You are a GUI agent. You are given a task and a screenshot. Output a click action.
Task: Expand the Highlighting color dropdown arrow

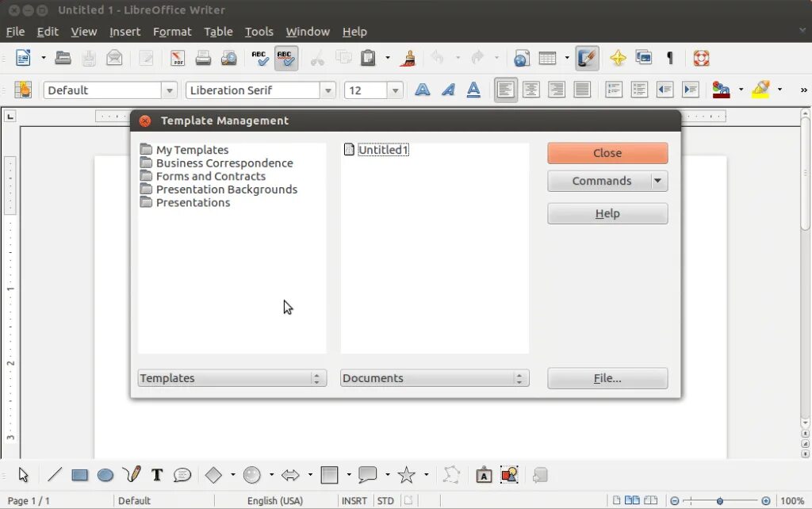pyautogui.click(x=780, y=90)
